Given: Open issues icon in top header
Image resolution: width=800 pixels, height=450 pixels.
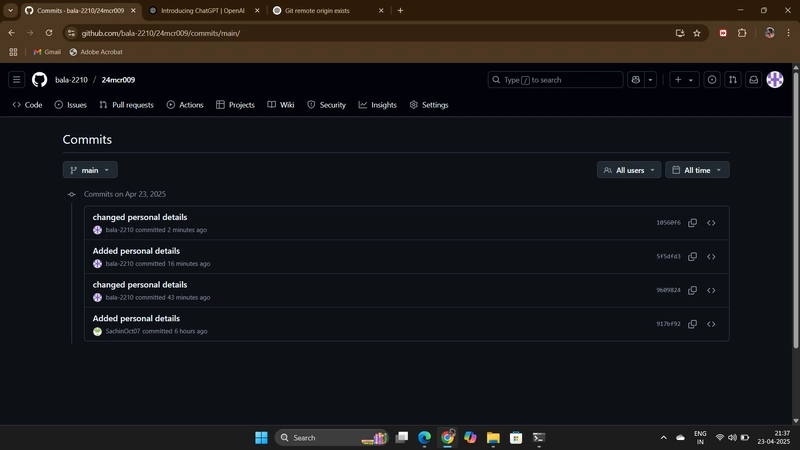Looking at the screenshot, I should pos(712,80).
